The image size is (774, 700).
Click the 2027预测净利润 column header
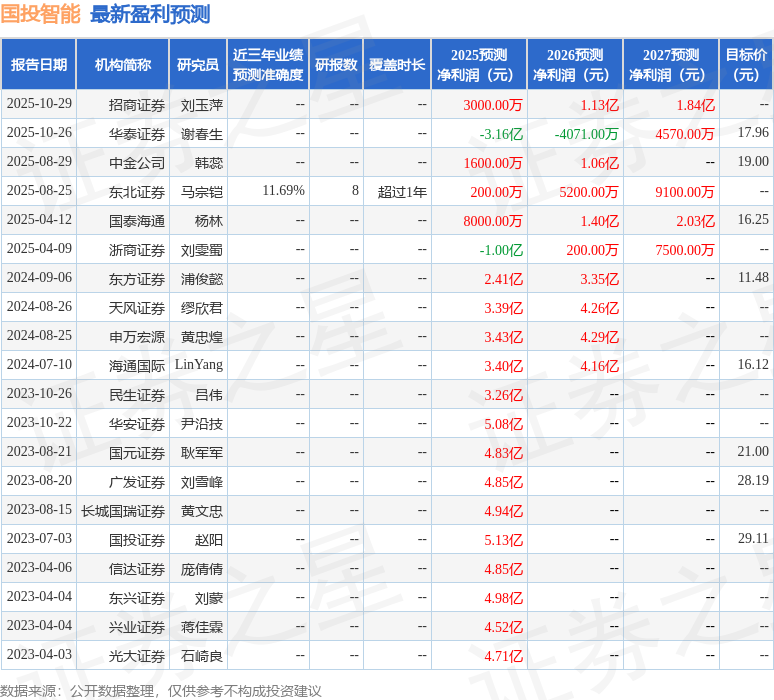coord(670,65)
